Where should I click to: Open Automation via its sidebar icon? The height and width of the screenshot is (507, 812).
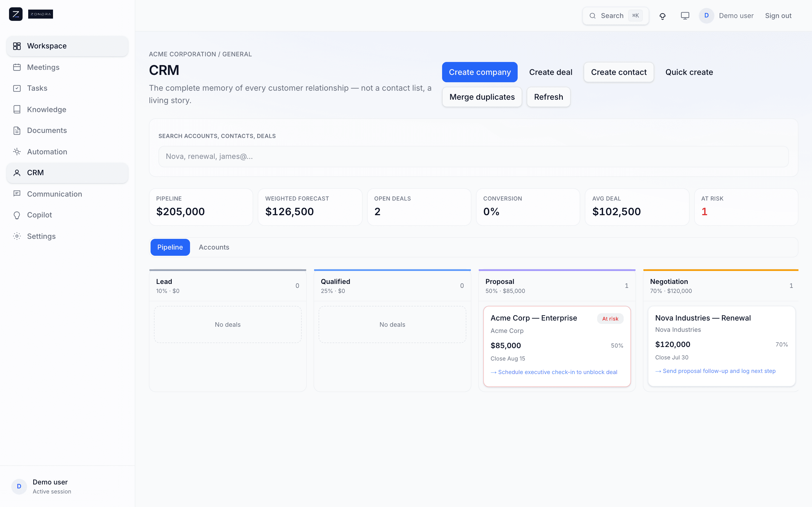17,152
